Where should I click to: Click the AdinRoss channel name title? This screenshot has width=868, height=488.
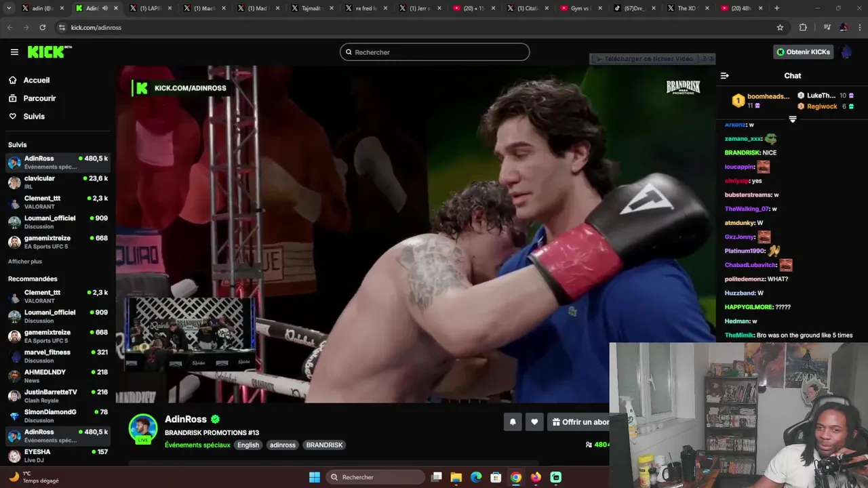pos(186,419)
